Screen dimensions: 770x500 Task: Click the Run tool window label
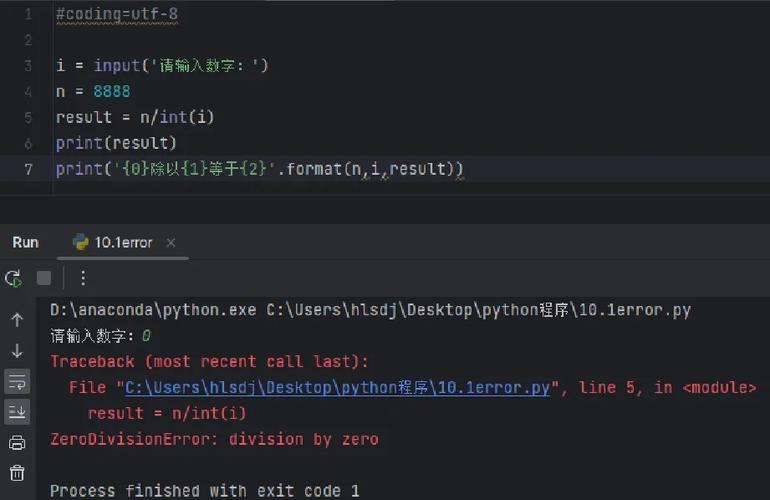[26, 243]
